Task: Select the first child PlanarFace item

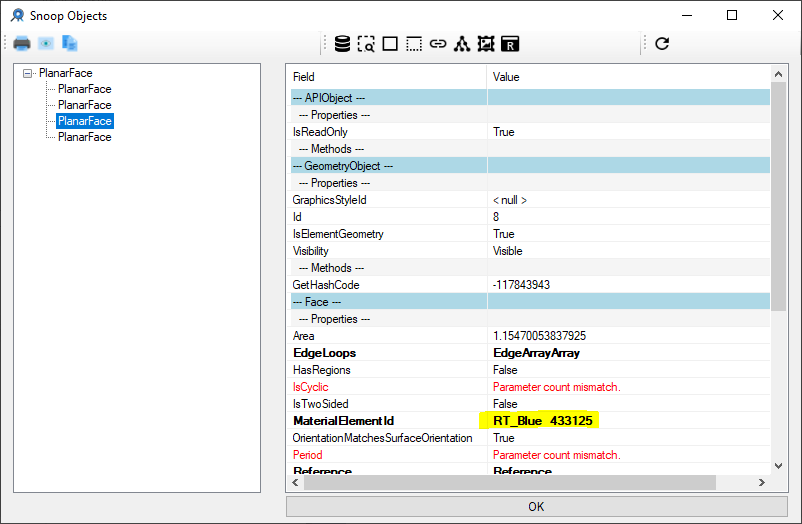Action: 84,89
